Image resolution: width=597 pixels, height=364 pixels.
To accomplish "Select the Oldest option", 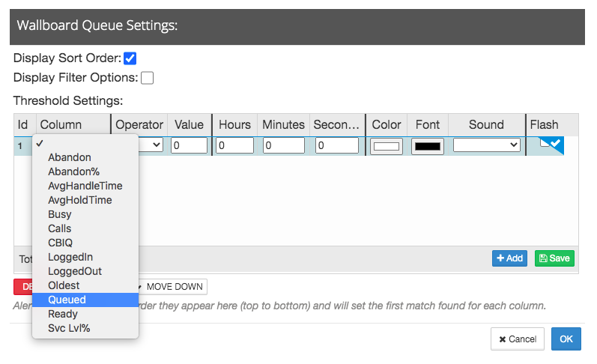I will (85, 285).
